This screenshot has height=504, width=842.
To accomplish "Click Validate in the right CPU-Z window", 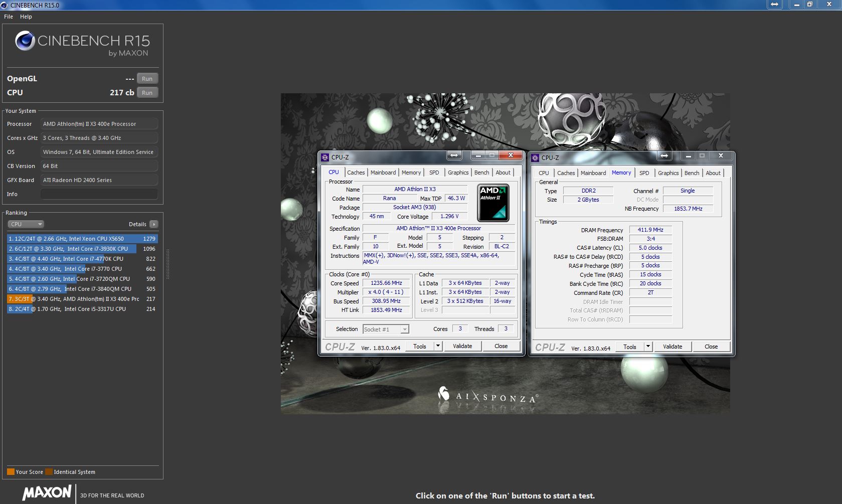I will click(x=672, y=347).
